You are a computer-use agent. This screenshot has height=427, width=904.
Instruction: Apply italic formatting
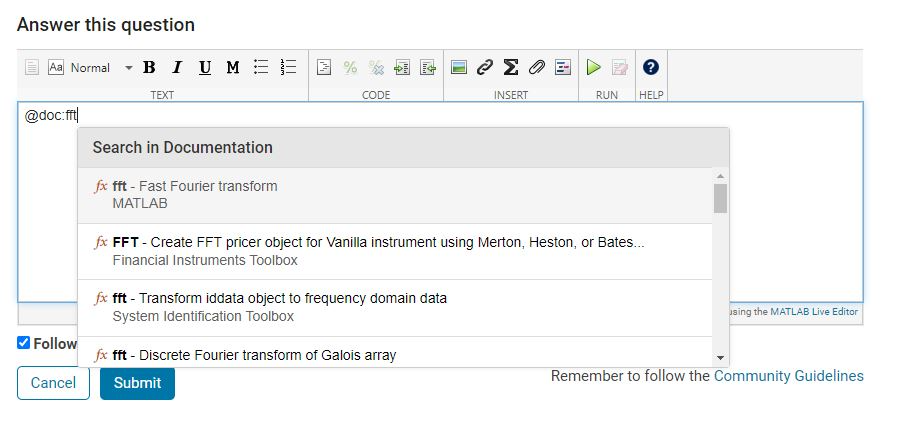click(177, 68)
